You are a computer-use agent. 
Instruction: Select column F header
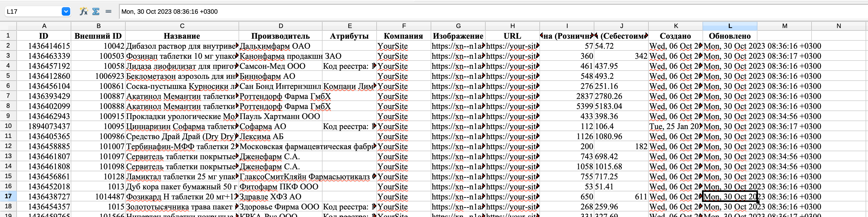coord(404,26)
